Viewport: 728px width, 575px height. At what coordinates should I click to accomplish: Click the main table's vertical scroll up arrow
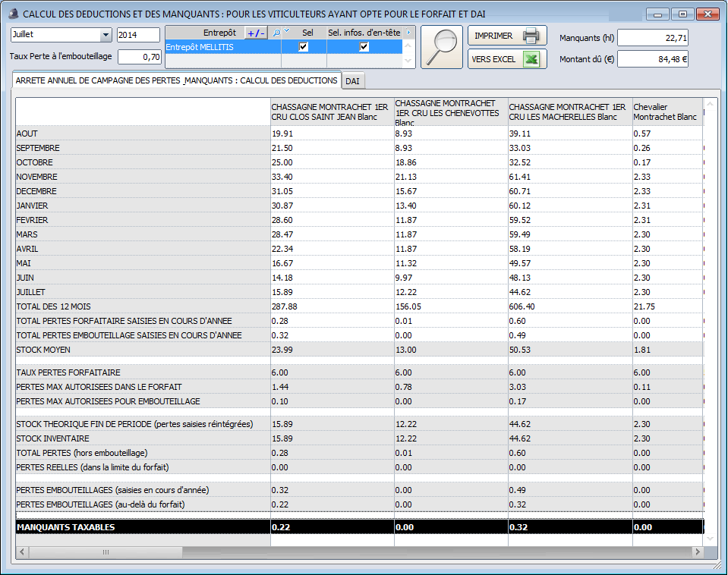(x=710, y=104)
